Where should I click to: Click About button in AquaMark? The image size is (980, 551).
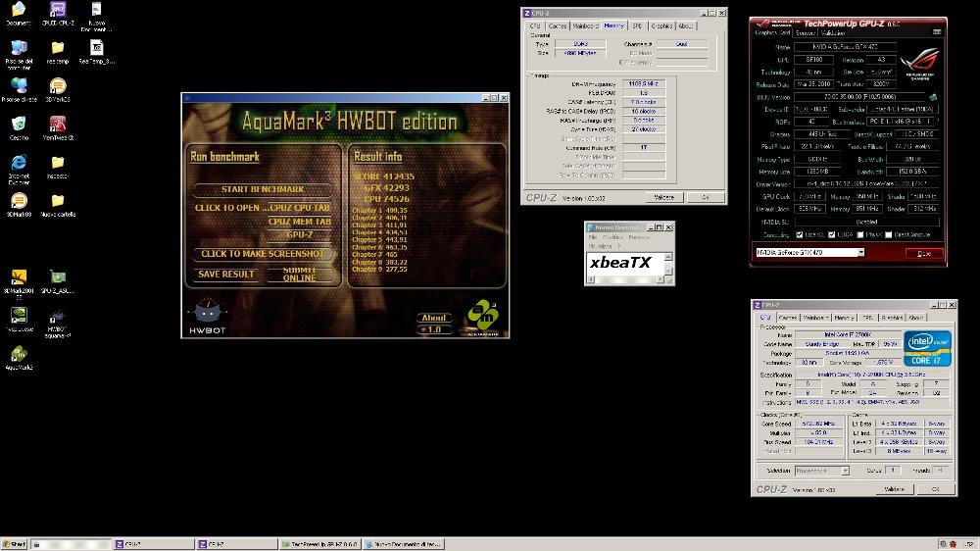434,318
